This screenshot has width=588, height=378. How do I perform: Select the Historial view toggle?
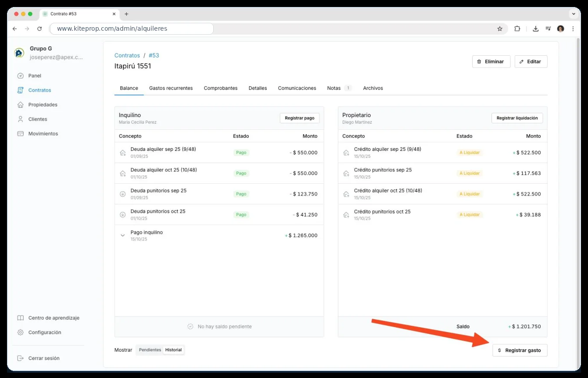pos(173,350)
